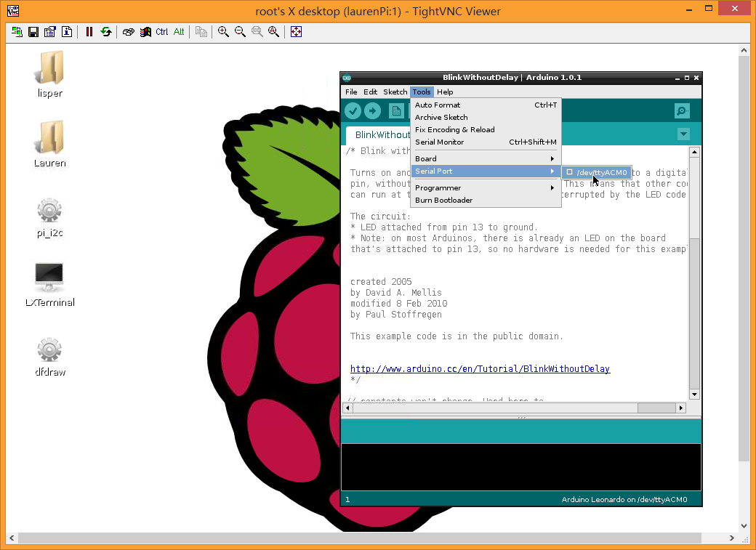The width and height of the screenshot is (756, 550).
Task: Click the Zoom out magnifier icon
Action: coord(240,32)
